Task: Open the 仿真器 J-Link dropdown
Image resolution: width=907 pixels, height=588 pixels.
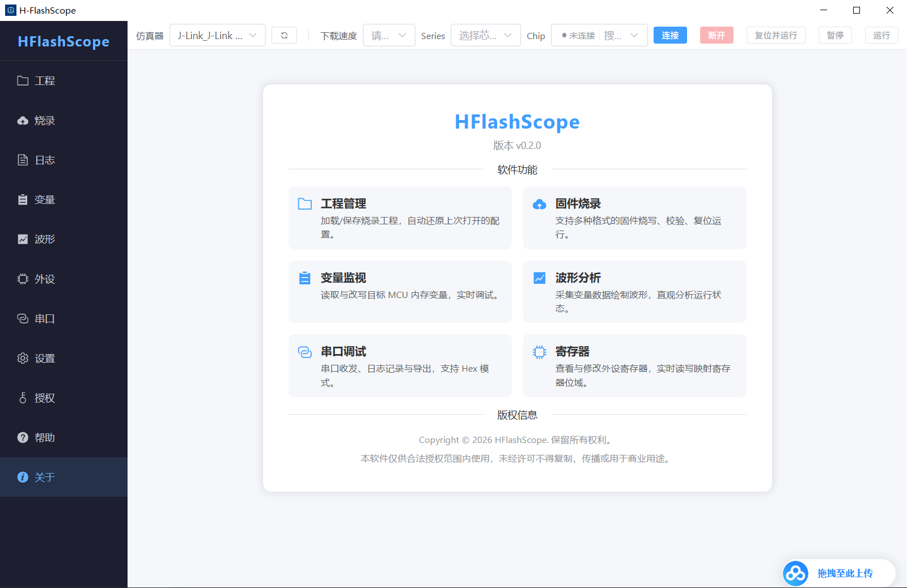Action: tap(218, 35)
